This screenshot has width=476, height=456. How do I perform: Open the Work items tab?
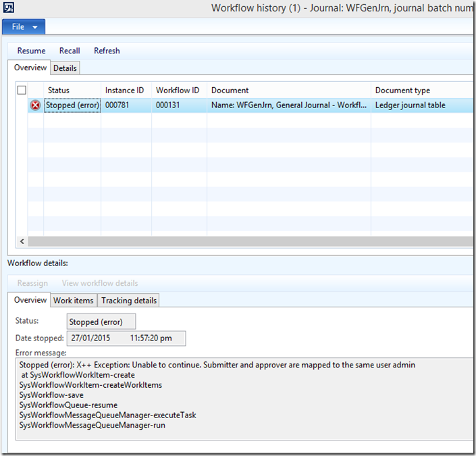(74, 301)
